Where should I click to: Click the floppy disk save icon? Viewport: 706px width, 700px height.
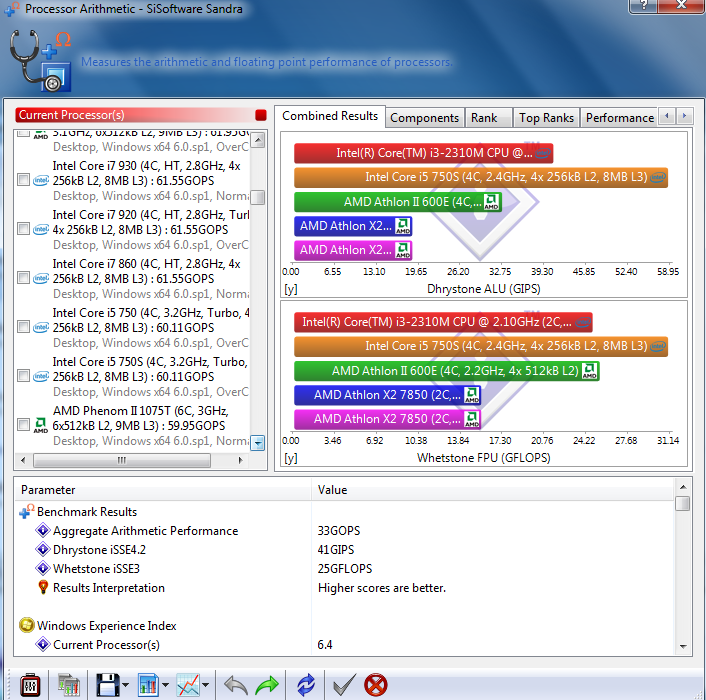107,686
